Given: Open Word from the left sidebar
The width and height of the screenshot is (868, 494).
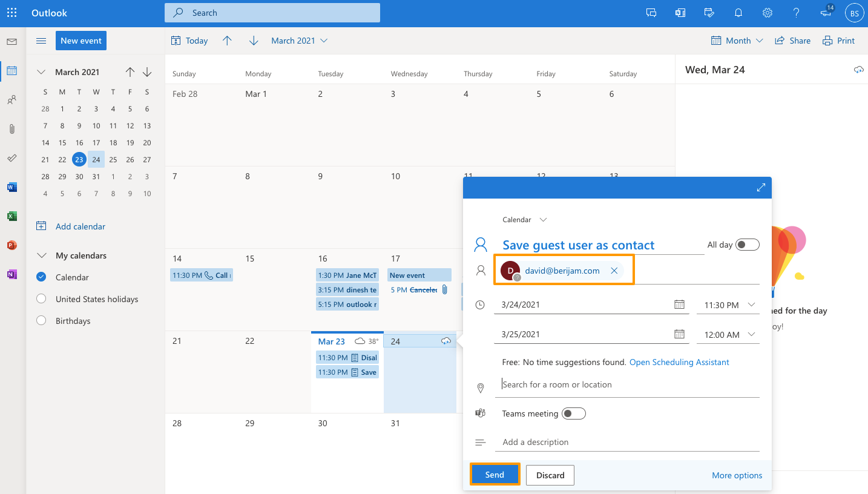Looking at the screenshot, I should [x=12, y=187].
